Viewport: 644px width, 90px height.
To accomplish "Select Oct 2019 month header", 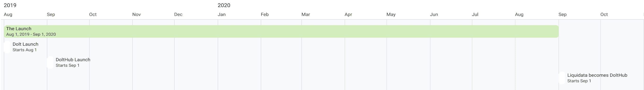I will 93,14.
